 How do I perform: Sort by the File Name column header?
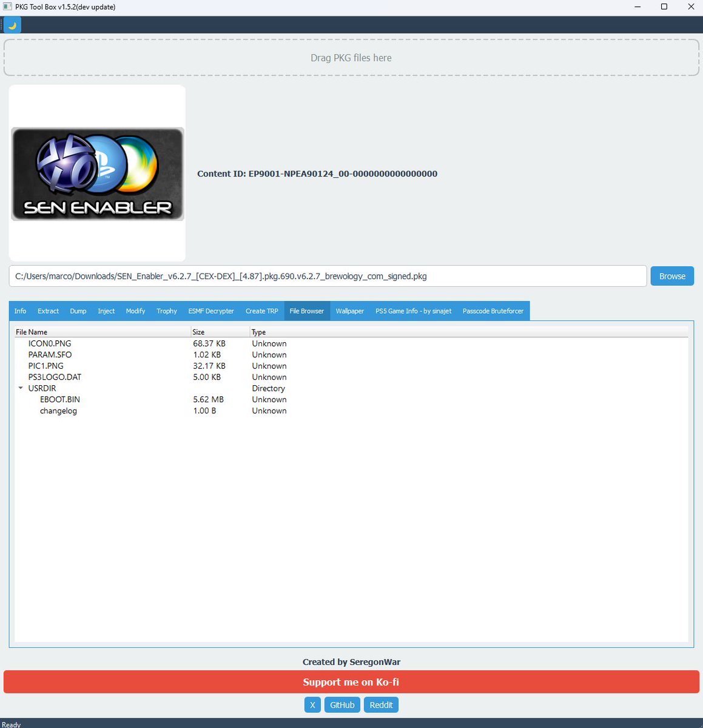103,332
